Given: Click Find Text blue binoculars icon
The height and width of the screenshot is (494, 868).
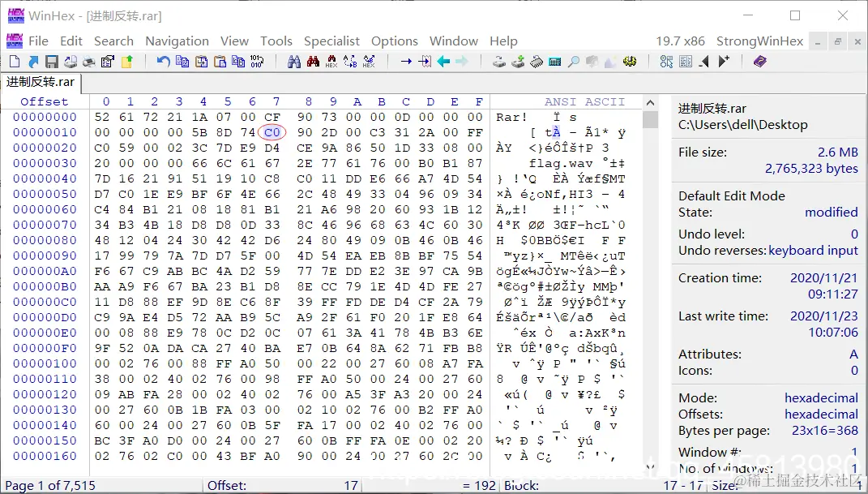Looking at the screenshot, I should (294, 62).
